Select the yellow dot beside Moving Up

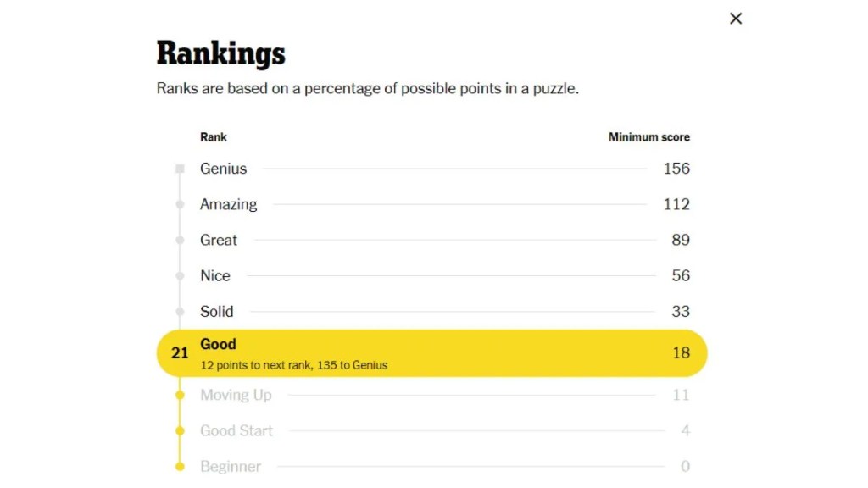pyautogui.click(x=180, y=395)
